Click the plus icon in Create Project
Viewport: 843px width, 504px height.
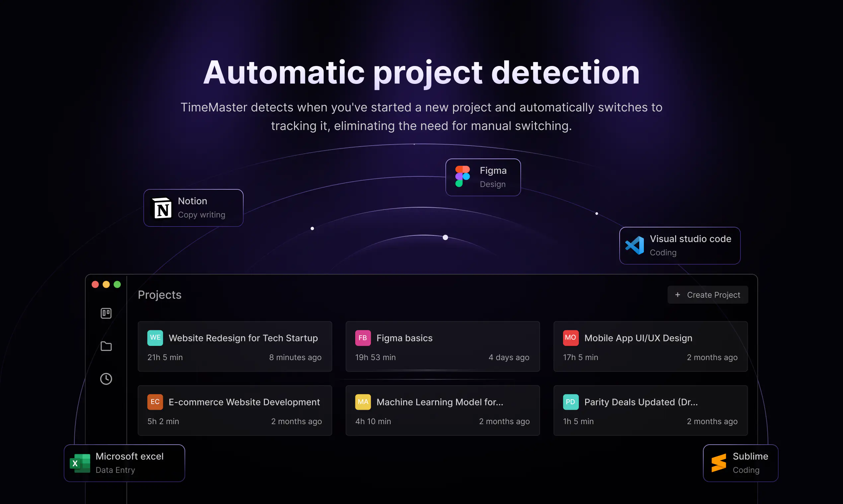(677, 294)
